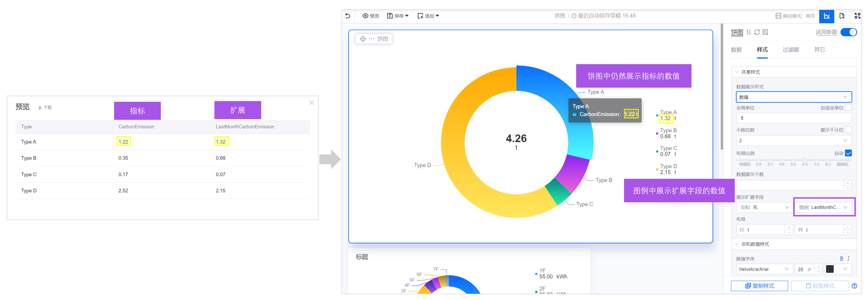Click the blue chart settings icon
868x300 pixels.
(x=827, y=16)
